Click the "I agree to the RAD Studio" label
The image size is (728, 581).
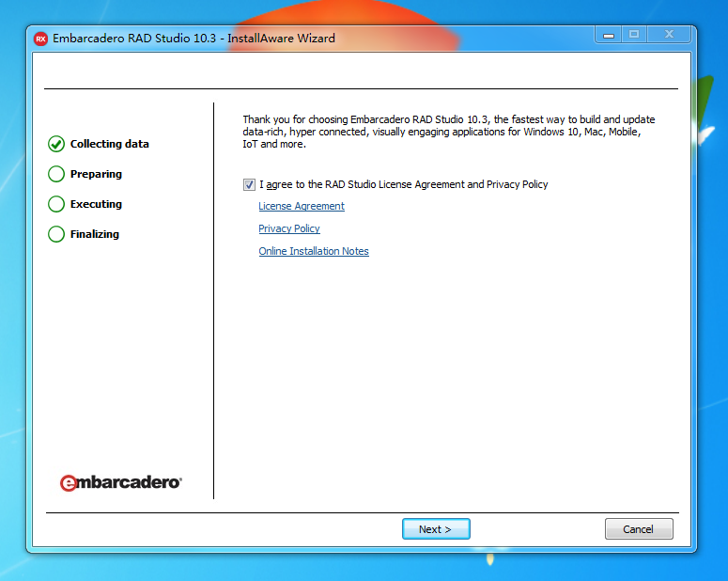(404, 184)
